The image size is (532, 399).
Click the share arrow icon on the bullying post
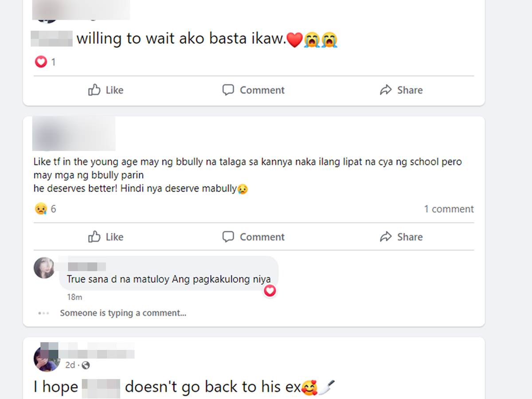(x=386, y=237)
